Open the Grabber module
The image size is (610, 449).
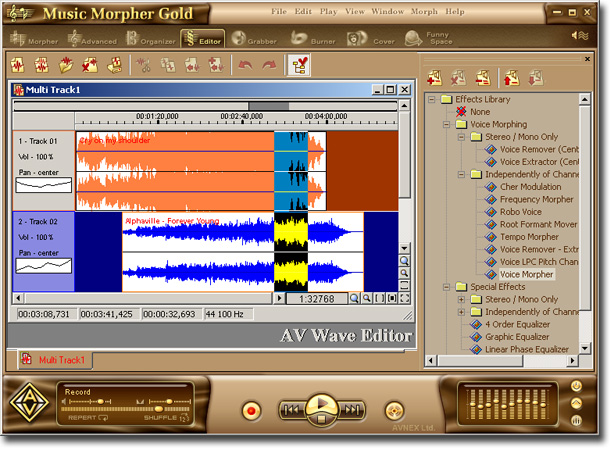(254, 39)
